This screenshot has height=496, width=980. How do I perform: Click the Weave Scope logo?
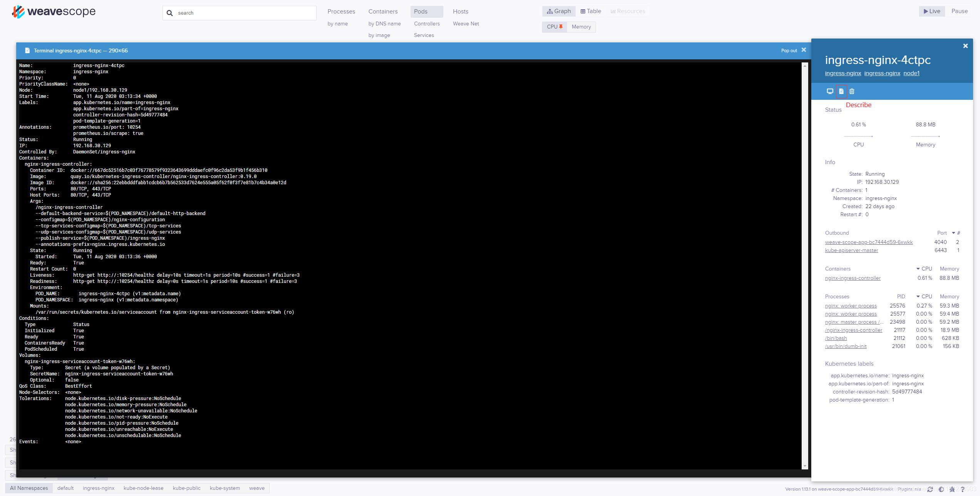54,12
